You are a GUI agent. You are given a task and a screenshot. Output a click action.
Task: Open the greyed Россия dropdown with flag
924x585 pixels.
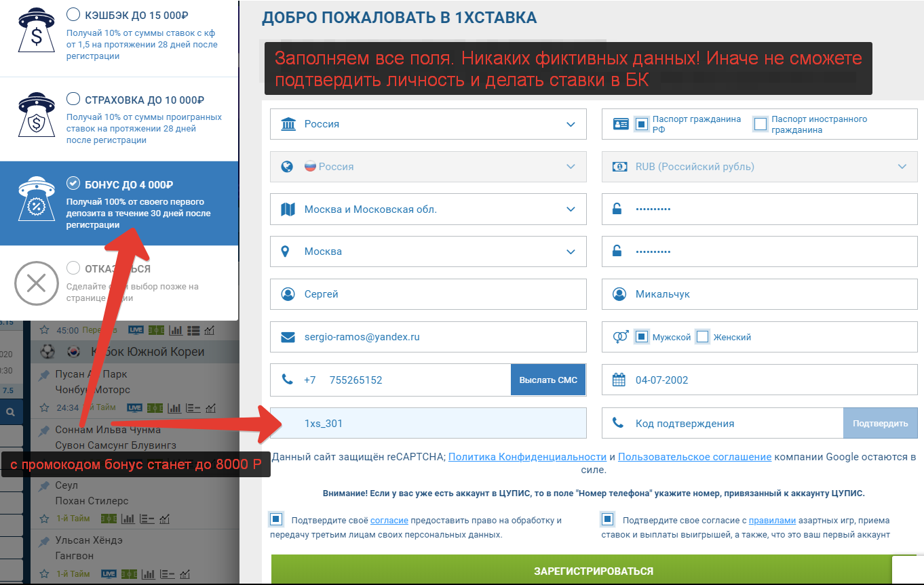tap(428, 166)
